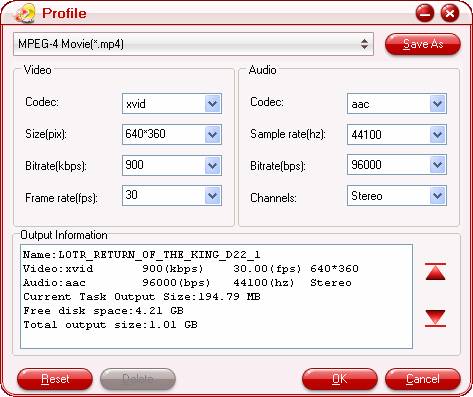Click the Audio:aac 96000(bps) output line
This screenshot has width=473, height=397.
[187, 283]
